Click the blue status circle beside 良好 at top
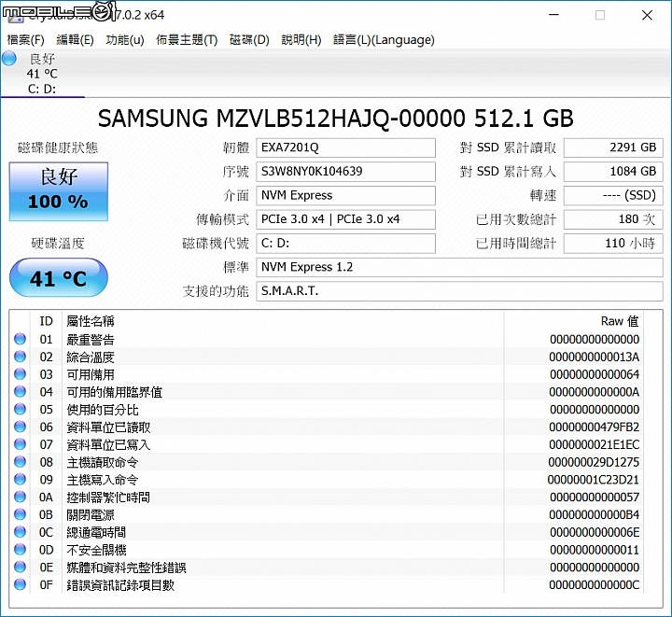Image resolution: width=672 pixels, height=617 pixels. click(9, 59)
